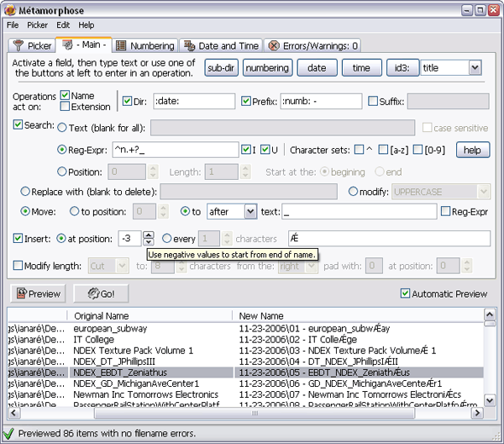
Task: Open the Picker tab
Action: tap(32, 45)
